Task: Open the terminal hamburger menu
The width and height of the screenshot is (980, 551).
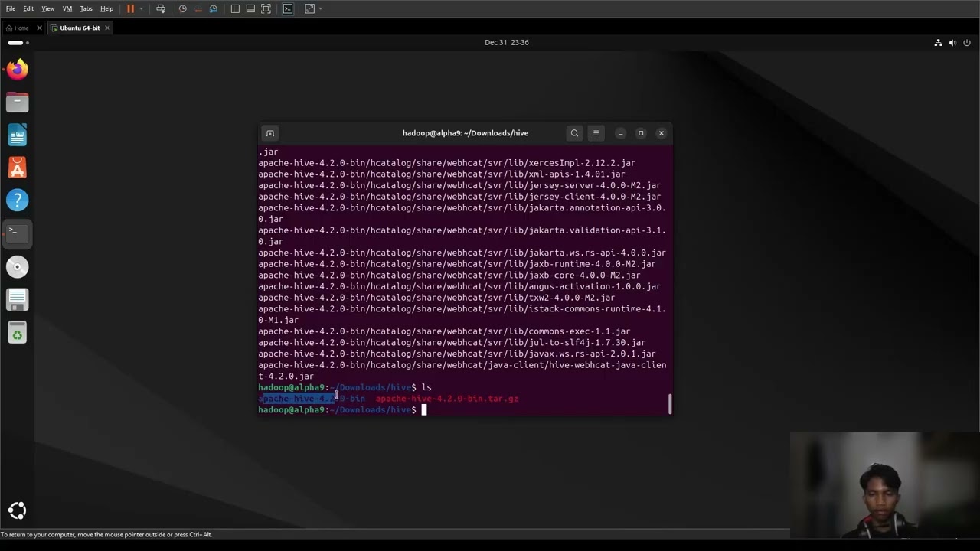Action: [x=596, y=133]
